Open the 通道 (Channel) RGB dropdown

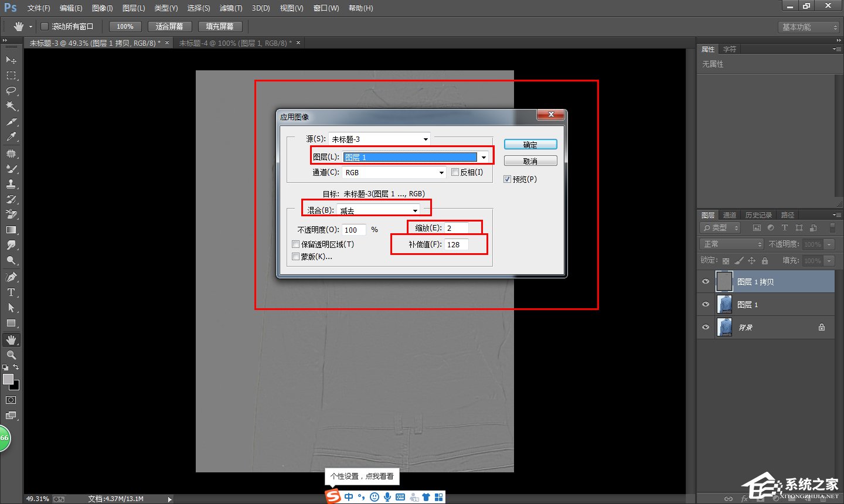coord(441,172)
